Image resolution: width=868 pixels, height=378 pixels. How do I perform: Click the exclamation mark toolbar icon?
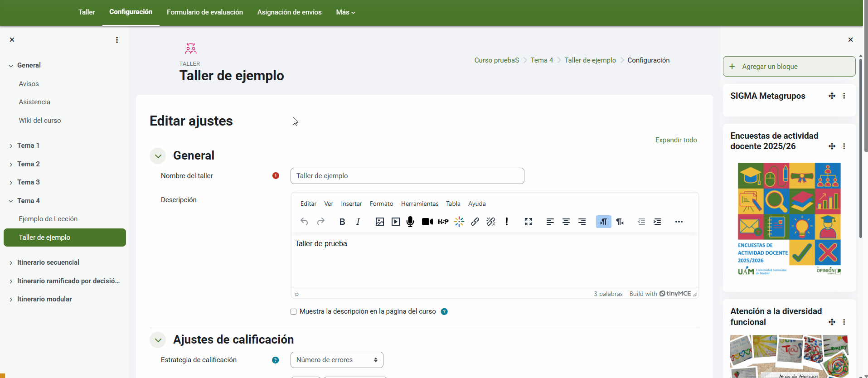point(507,222)
